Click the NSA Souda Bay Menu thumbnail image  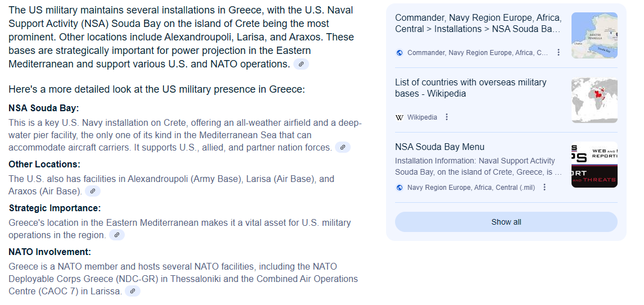tap(595, 165)
